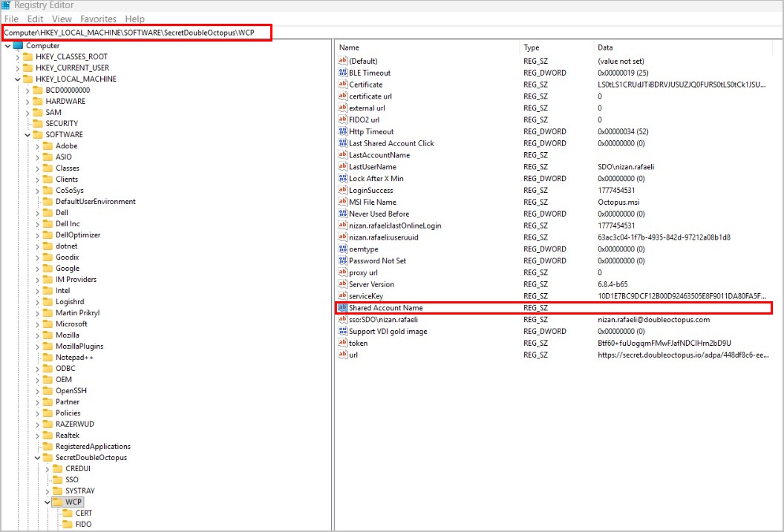Expand the SYSTRAY subkey
The width and height of the screenshot is (784, 532).
[48, 491]
